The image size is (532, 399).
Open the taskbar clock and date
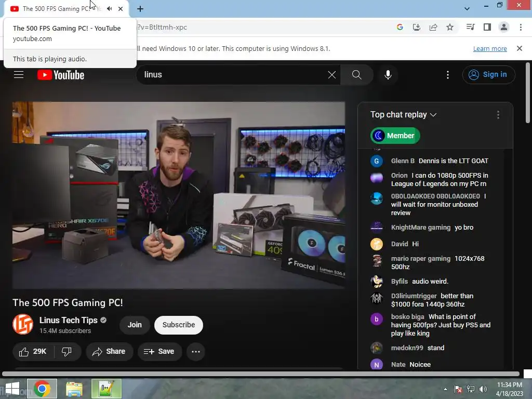tap(509, 389)
